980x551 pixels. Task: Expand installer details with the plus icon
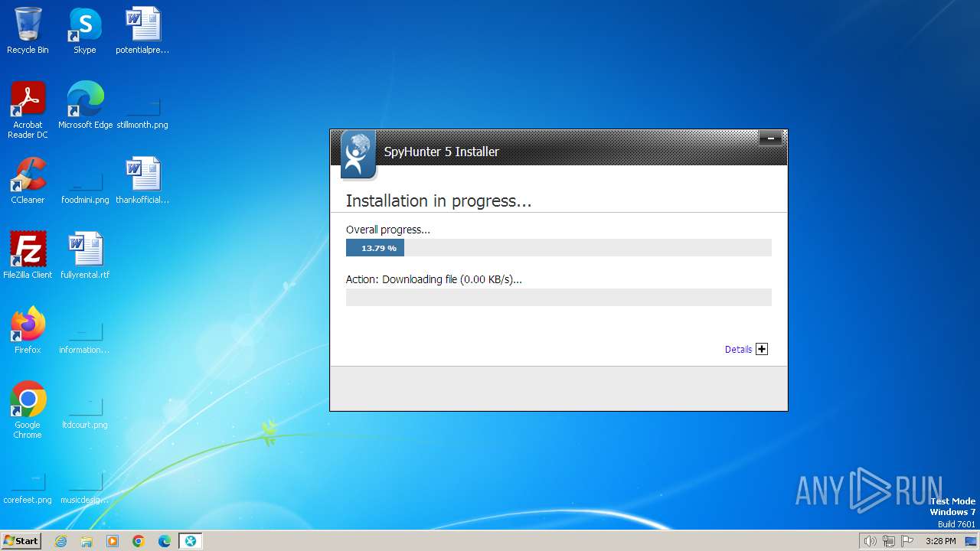[762, 349]
